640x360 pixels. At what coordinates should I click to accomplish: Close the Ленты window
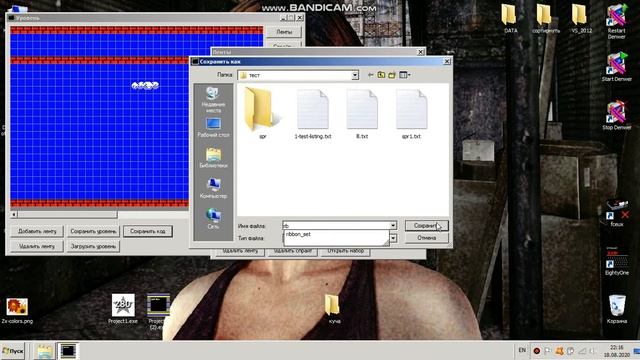pyautogui.click(x=420, y=52)
